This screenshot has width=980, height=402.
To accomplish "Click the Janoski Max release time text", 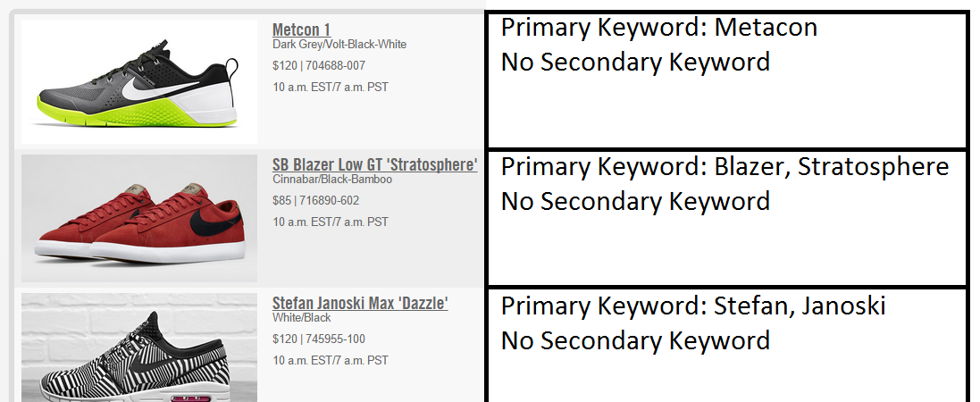I will [331, 360].
